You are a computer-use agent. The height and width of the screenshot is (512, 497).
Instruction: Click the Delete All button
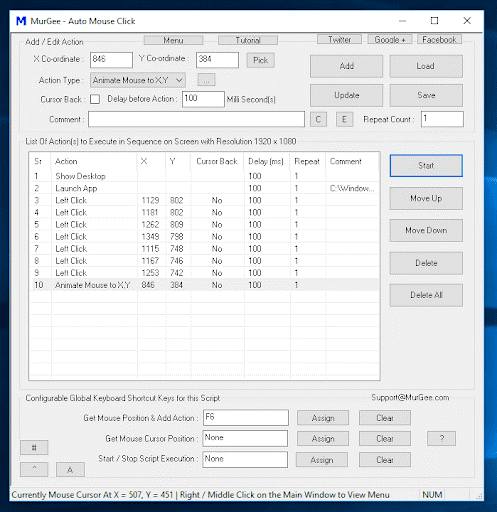point(426,295)
